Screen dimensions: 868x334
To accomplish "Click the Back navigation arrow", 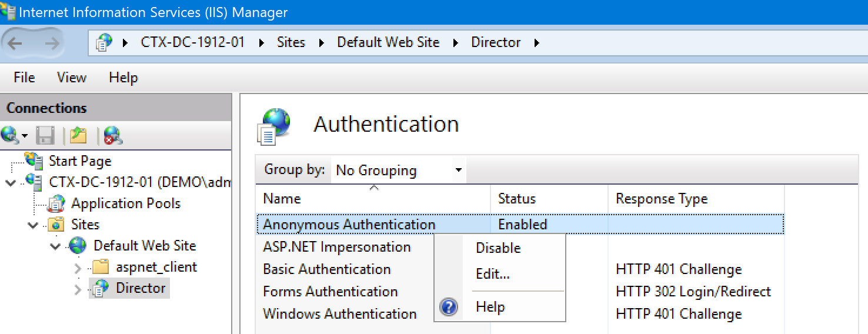I will (15, 43).
